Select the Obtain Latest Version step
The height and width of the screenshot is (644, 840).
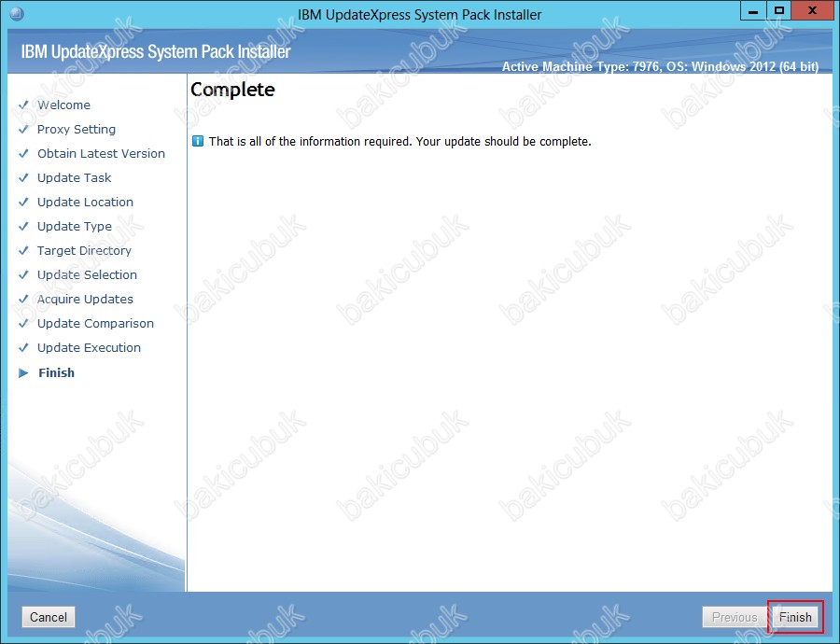tap(101, 153)
